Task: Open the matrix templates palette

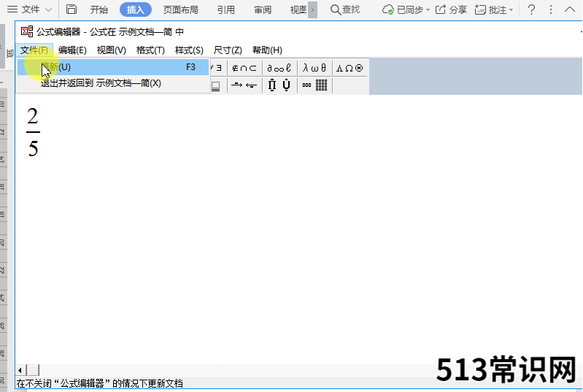Action: point(314,85)
